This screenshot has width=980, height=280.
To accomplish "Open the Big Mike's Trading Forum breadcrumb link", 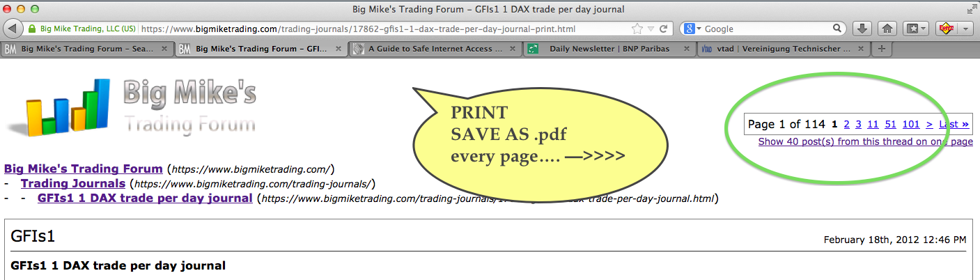I will [x=84, y=169].
